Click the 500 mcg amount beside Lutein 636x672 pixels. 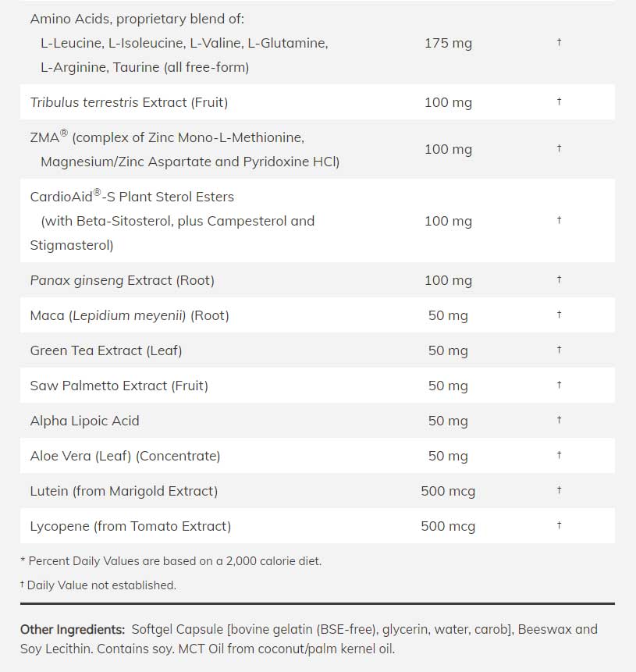click(x=448, y=491)
